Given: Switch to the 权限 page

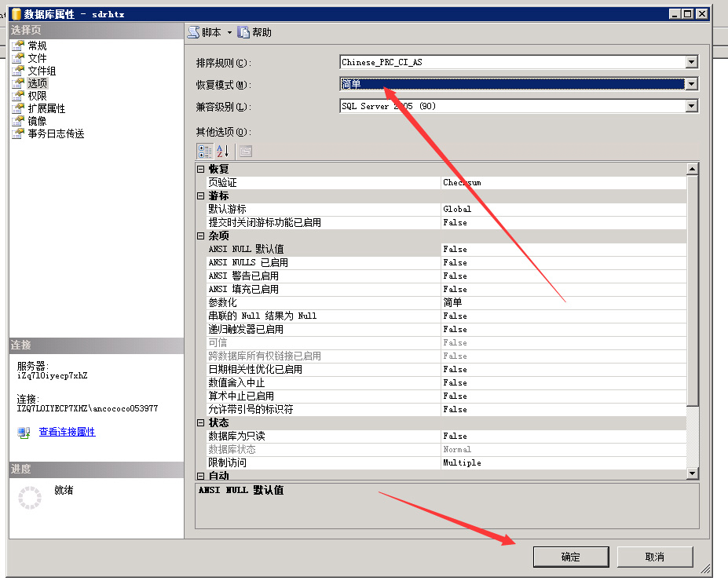Looking at the screenshot, I should 37,96.
